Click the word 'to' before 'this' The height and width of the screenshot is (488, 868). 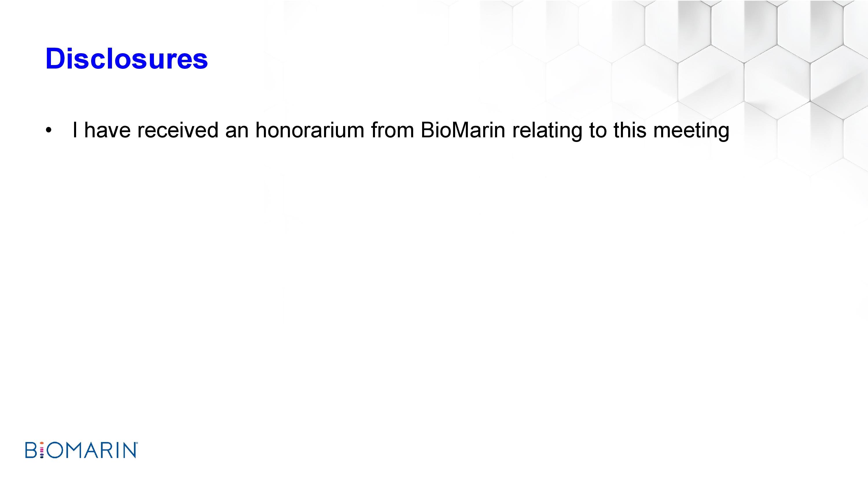click(597, 131)
